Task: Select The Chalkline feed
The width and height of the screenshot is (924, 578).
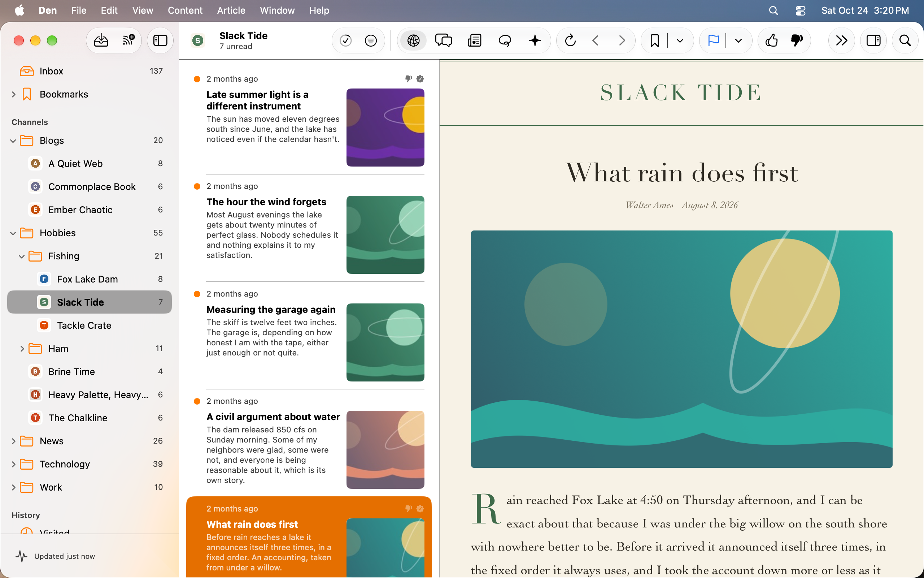Action: coord(90,418)
